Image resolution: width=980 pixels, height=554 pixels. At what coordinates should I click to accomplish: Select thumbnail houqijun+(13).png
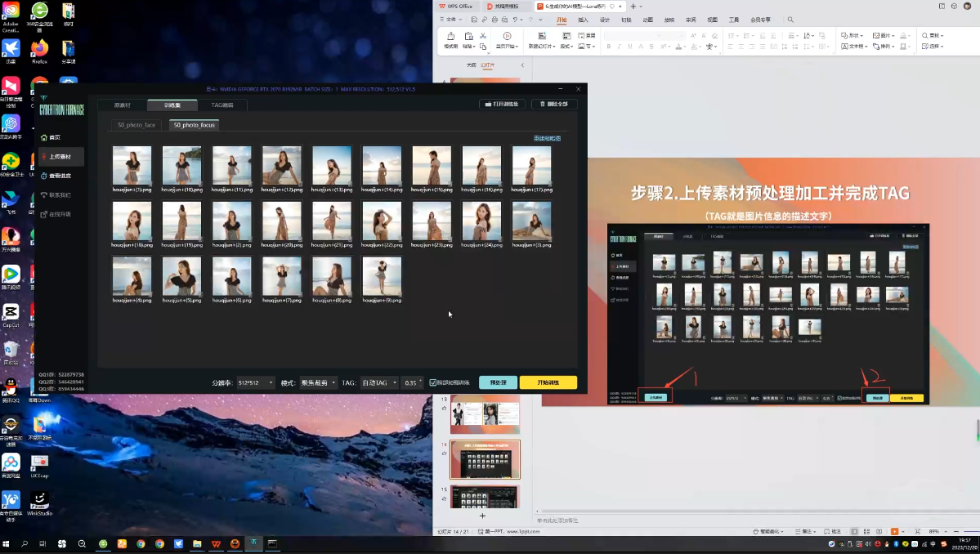(x=332, y=169)
